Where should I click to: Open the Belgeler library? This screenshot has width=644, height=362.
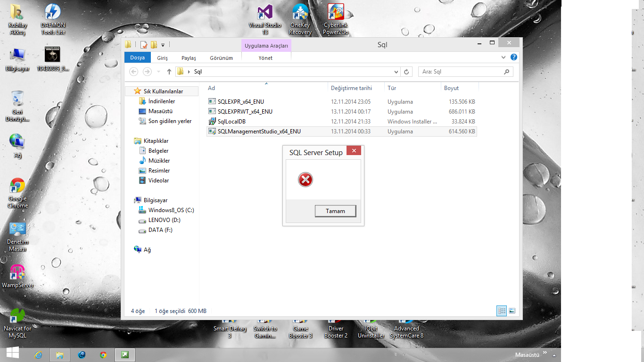point(154,151)
